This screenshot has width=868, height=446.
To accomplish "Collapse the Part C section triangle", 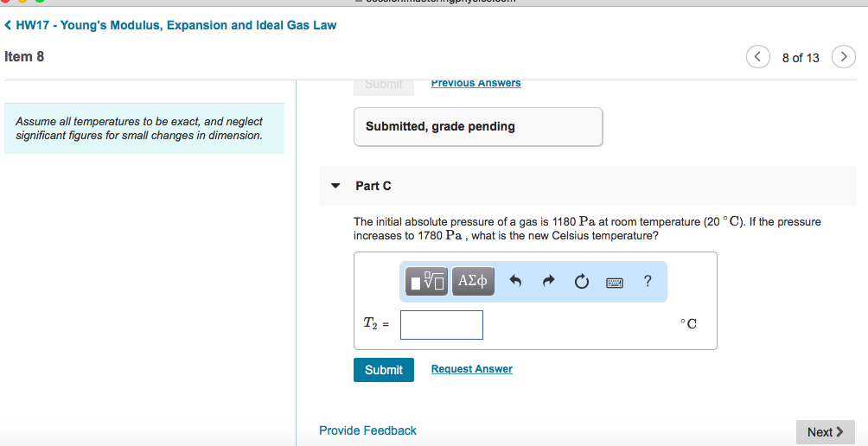I will (335, 186).
